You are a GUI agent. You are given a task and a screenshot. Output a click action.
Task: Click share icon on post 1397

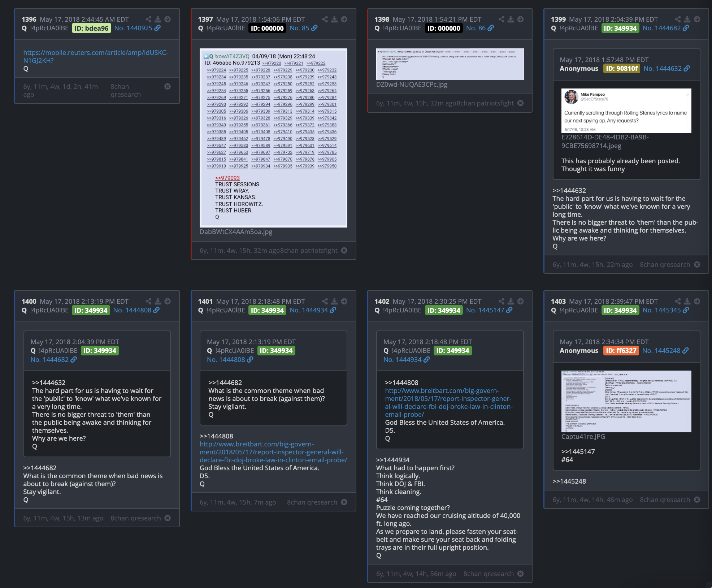(x=325, y=20)
